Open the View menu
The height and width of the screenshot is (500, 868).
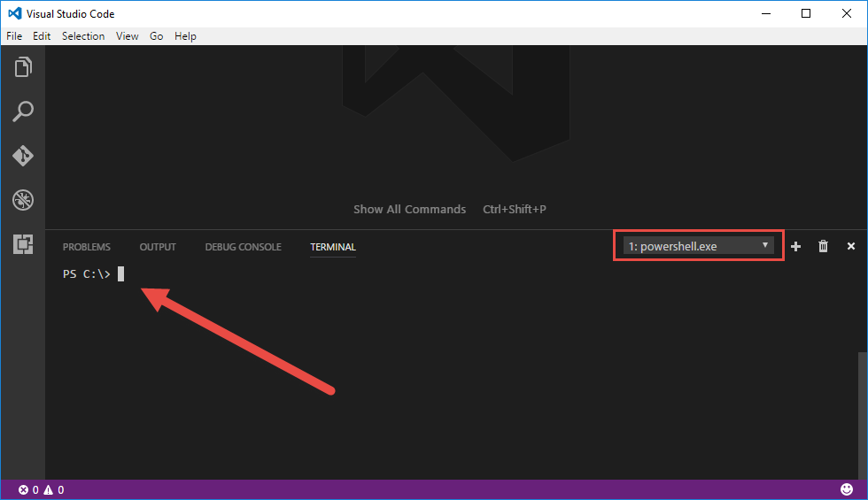[x=127, y=36]
